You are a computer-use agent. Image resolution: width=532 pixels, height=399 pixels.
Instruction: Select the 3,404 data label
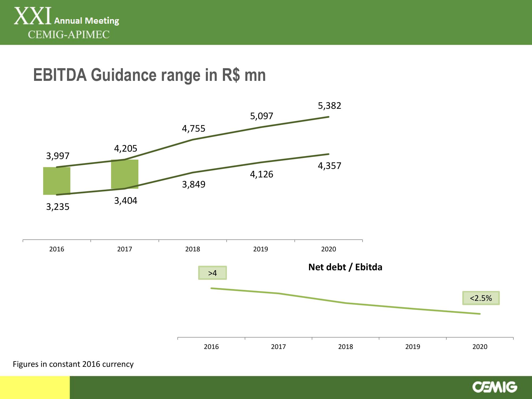[126, 201]
